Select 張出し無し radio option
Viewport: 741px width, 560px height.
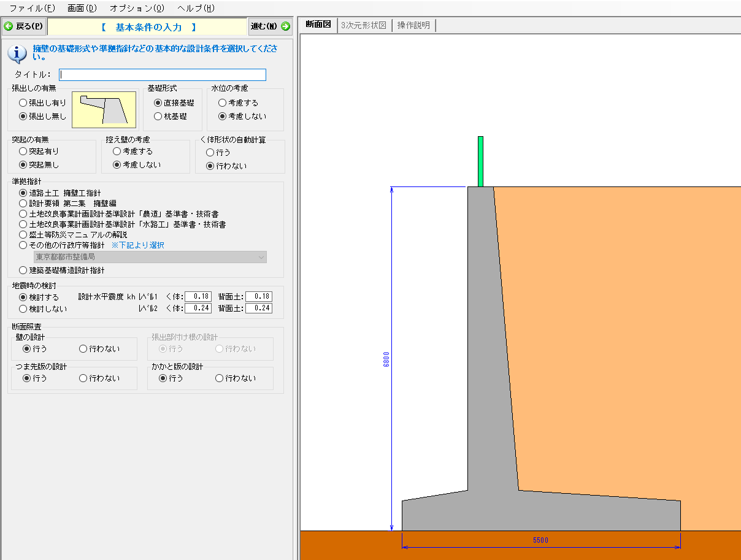(x=42, y=116)
